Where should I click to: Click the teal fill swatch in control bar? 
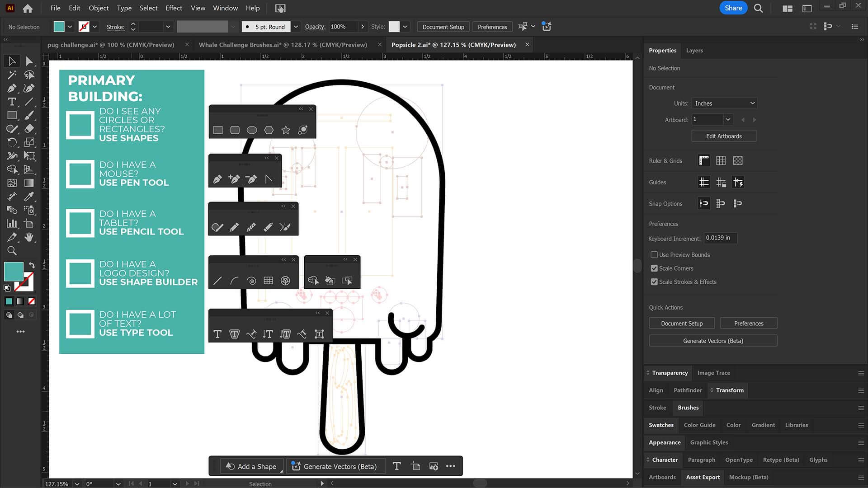(59, 27)
